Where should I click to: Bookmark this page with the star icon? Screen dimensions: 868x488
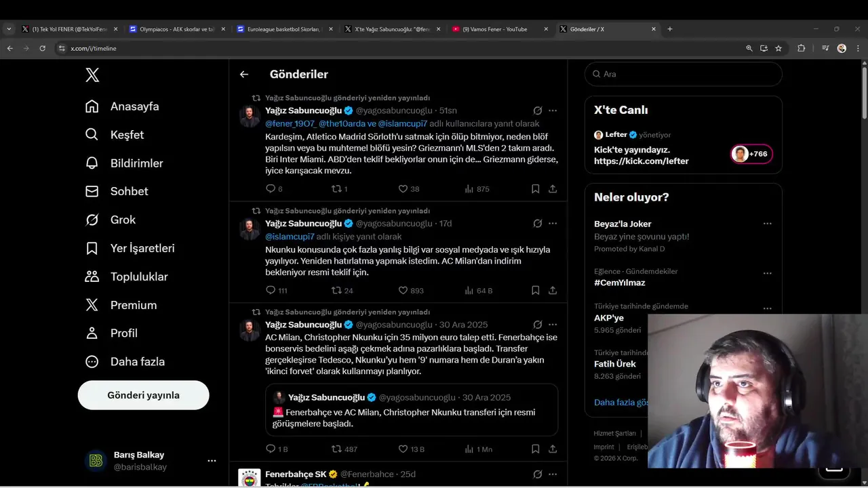click(x=778, y=48)
